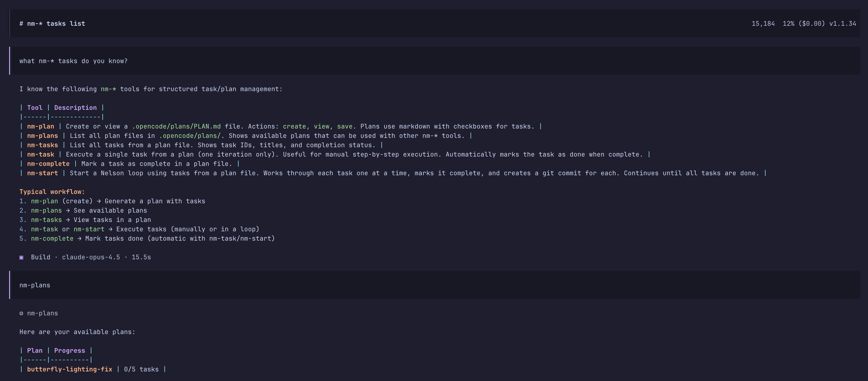Click the version label 'v1.1.34'
Viewport: 868px width, 381px height.
click(842, 23)
